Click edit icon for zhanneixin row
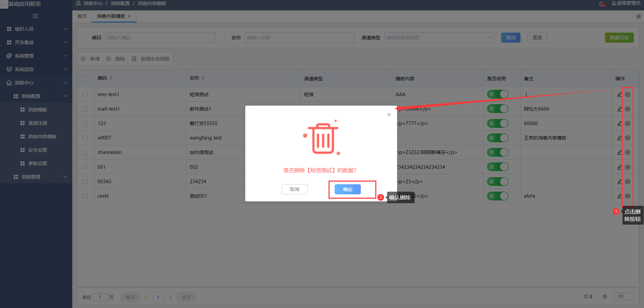This screenshot has height=308, width=644. [619, 152]
